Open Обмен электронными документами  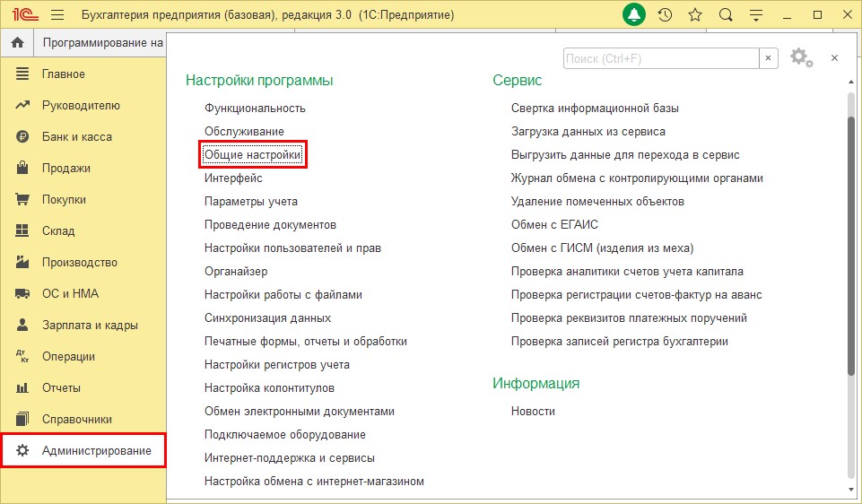pos(300,411)
